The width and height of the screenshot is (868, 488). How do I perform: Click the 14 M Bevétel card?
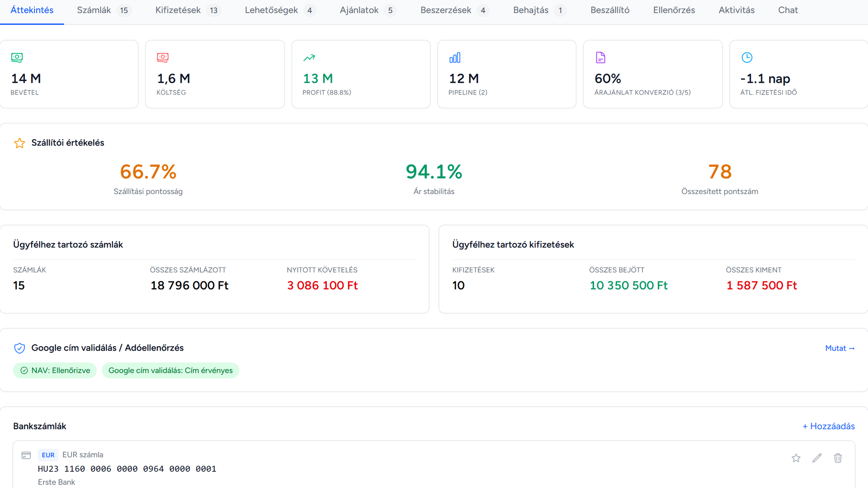(x=69, y=74)
